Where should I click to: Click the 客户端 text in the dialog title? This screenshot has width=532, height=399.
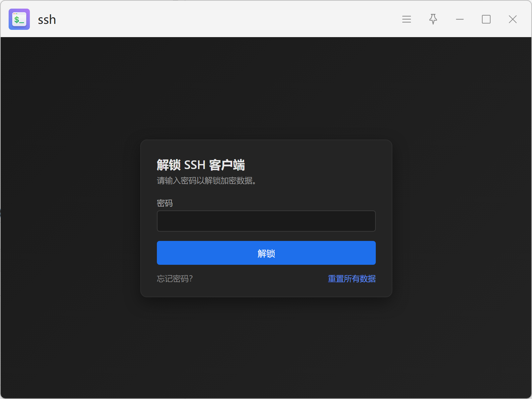coord(227,165)
